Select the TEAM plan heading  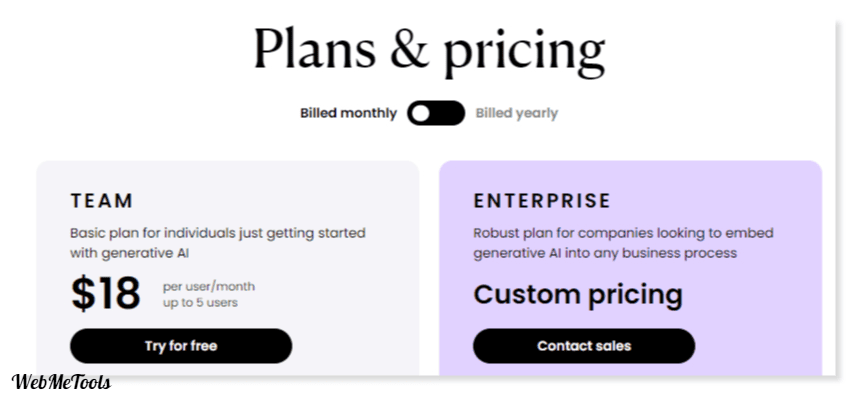pyautogui.click(x=102, y=201)
